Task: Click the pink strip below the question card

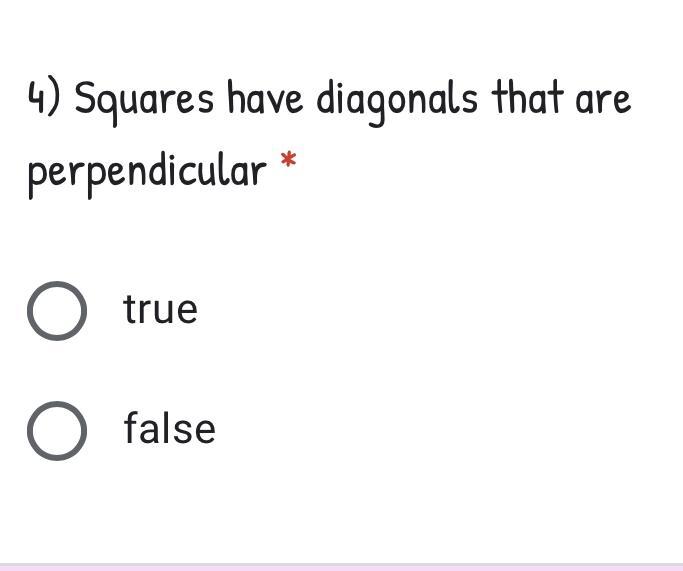Action: tap(342, 568)
